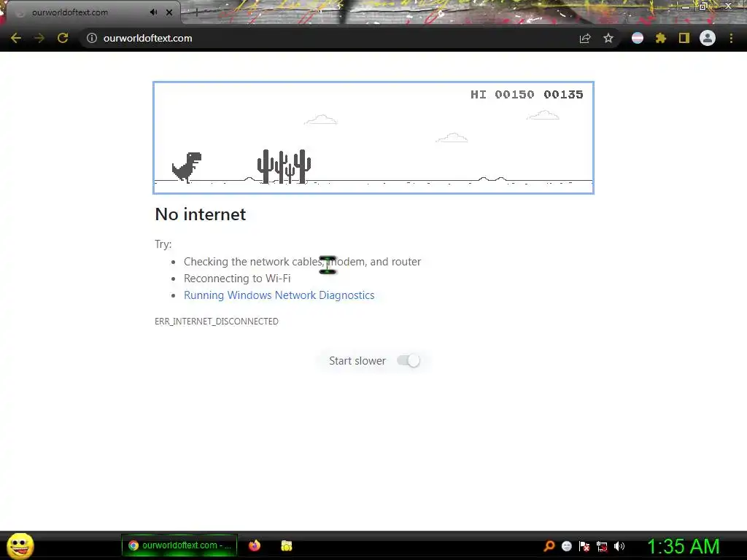Restore down the Chrome window
This screenshot has height=560, width=747.
pyautogui.click(x=703, y=7)
